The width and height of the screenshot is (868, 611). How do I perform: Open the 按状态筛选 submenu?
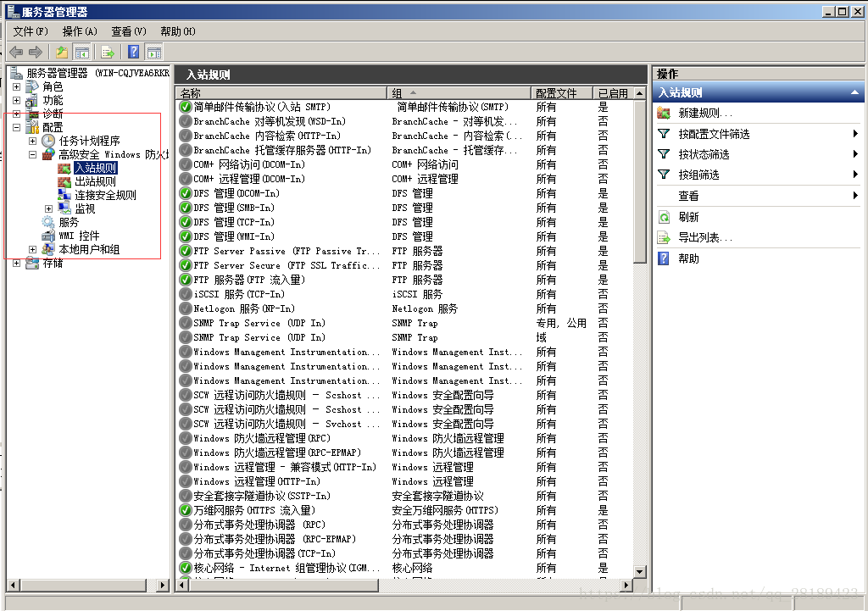click(x=855, y=154)
